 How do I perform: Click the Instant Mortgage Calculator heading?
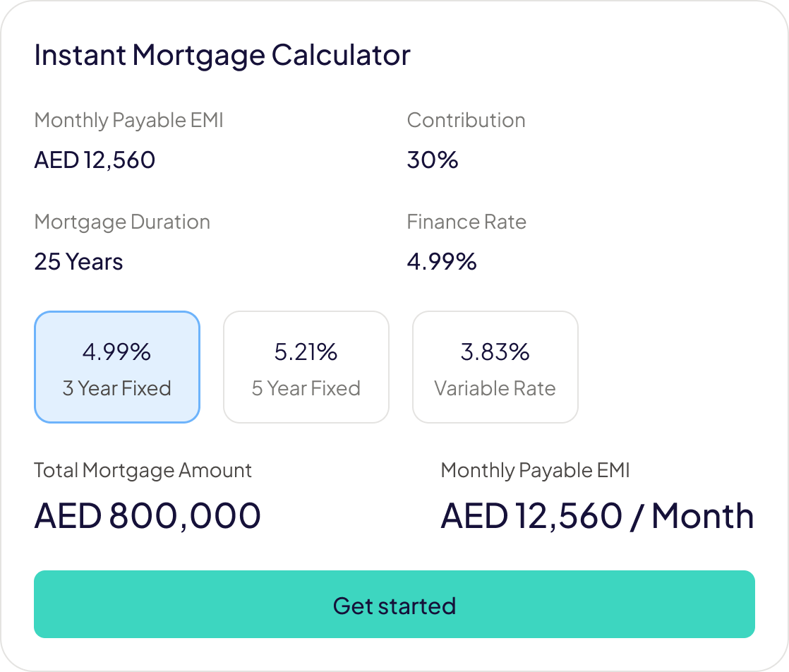click(222, 55)
